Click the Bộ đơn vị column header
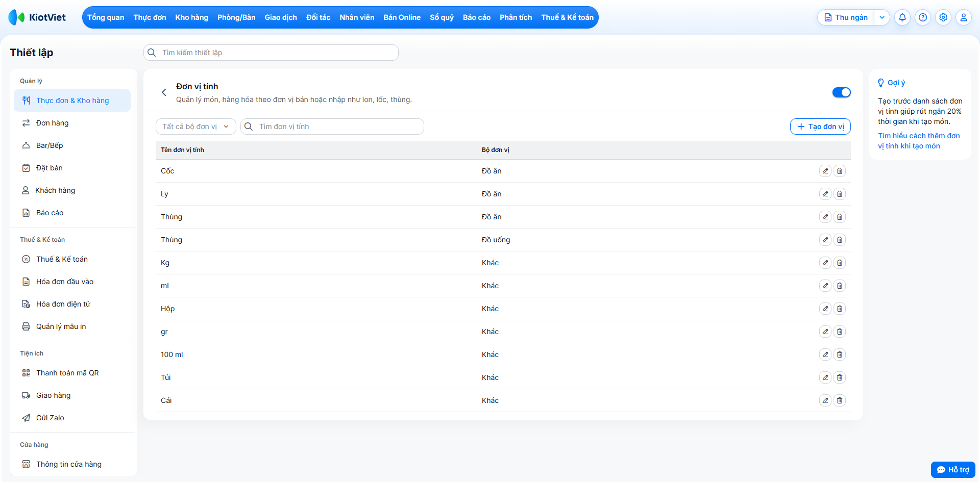 (496, 150)
